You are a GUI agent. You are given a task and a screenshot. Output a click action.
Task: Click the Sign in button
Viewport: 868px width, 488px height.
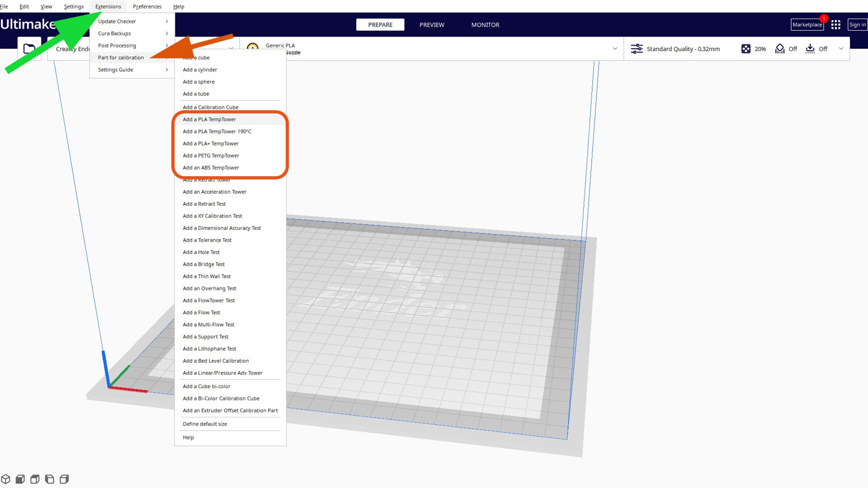[x=857, y=25]
